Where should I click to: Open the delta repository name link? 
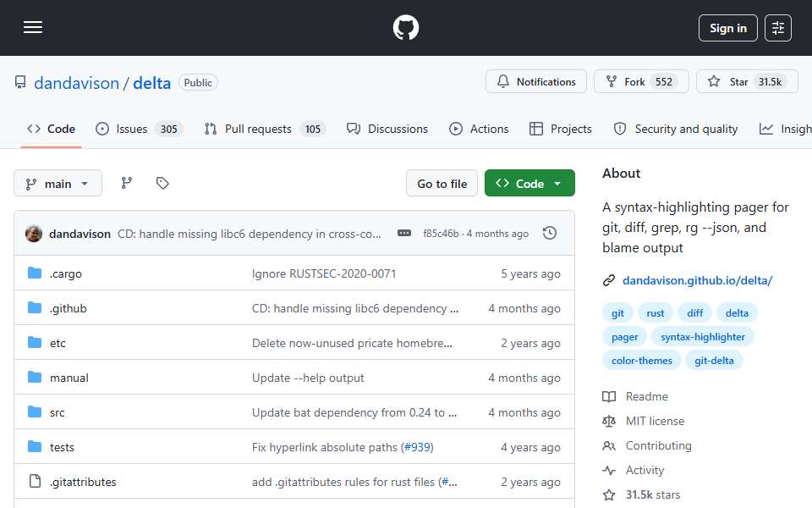(151, 83)
